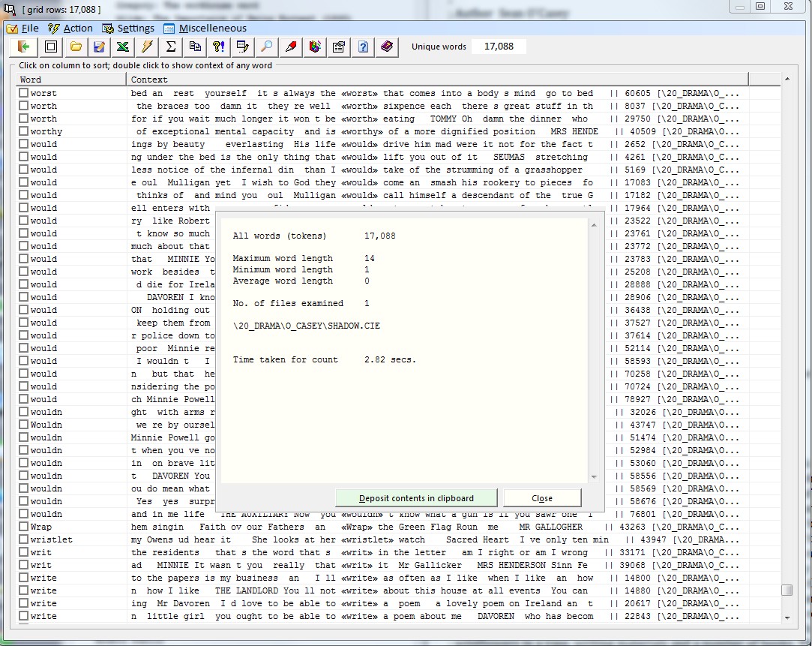Select the checkbox beside 'wristlet'
Image resolution: width=812 pixels, height=646 pixels.
(x=24, y=540)
